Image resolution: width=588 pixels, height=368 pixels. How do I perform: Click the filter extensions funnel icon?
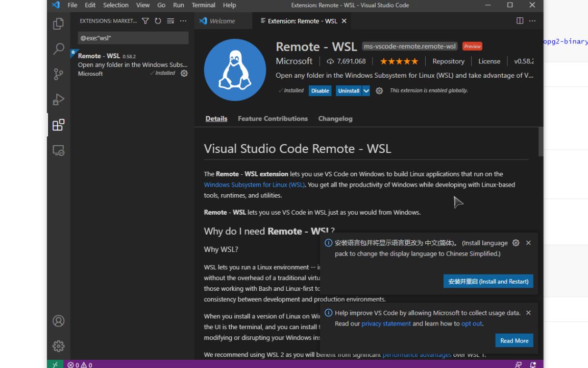tap(145, 21)
